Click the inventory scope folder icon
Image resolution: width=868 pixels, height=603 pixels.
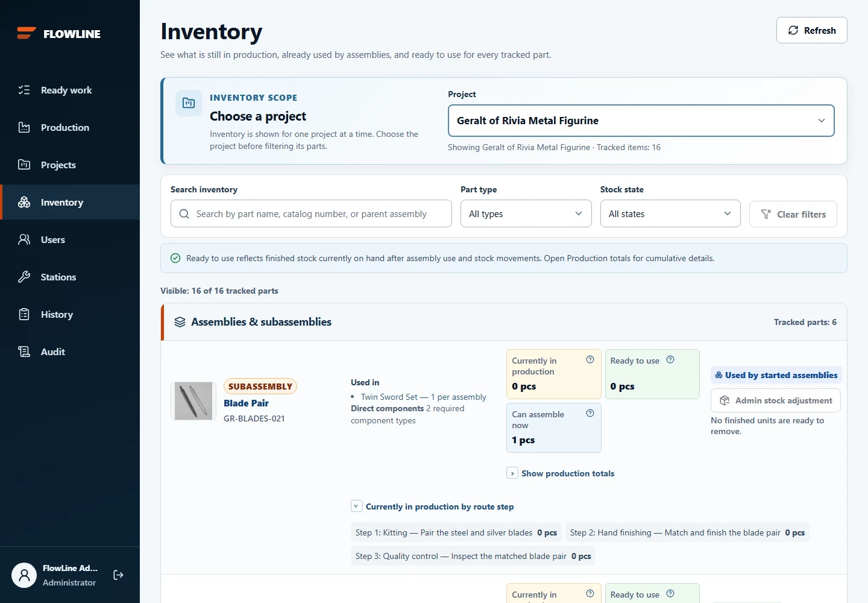point(189,103)
